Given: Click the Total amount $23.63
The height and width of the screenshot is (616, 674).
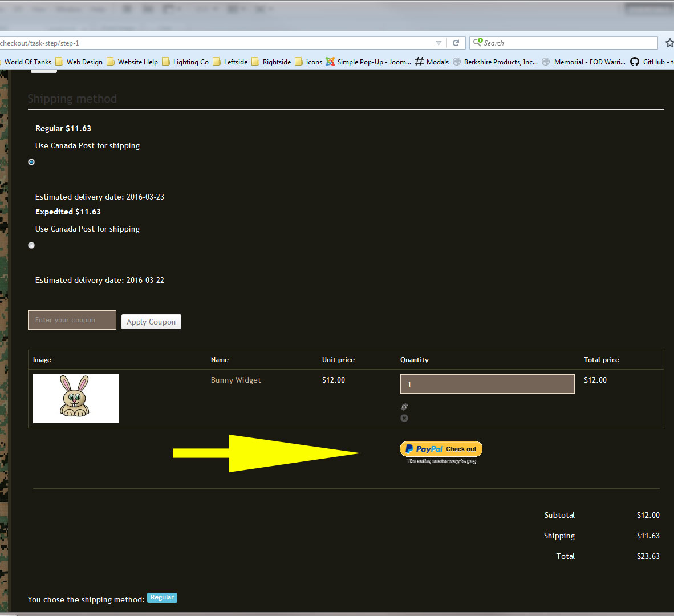Looking at the screenshot, I should click(648, 556).
